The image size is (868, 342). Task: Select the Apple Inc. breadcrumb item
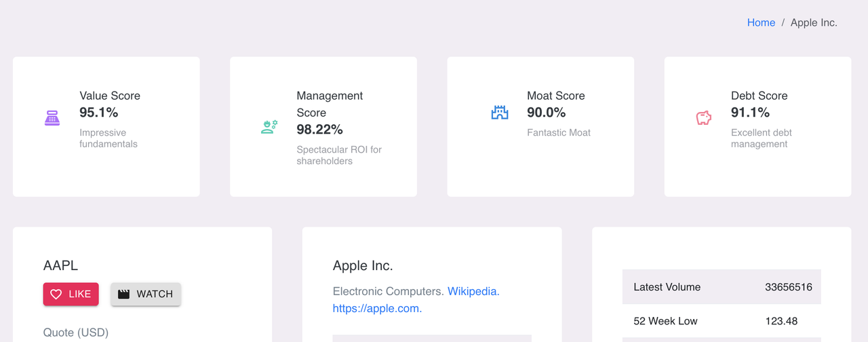(x=814, y=22)
